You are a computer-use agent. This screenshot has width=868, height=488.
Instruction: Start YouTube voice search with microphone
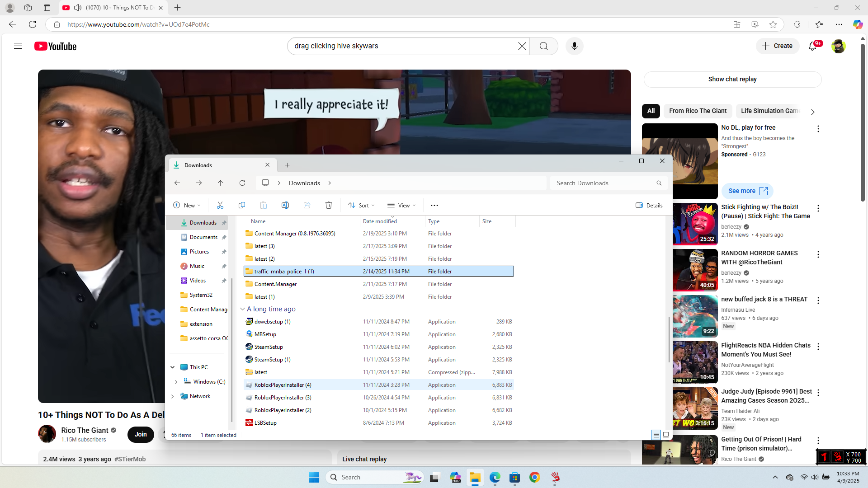(575, 46)
